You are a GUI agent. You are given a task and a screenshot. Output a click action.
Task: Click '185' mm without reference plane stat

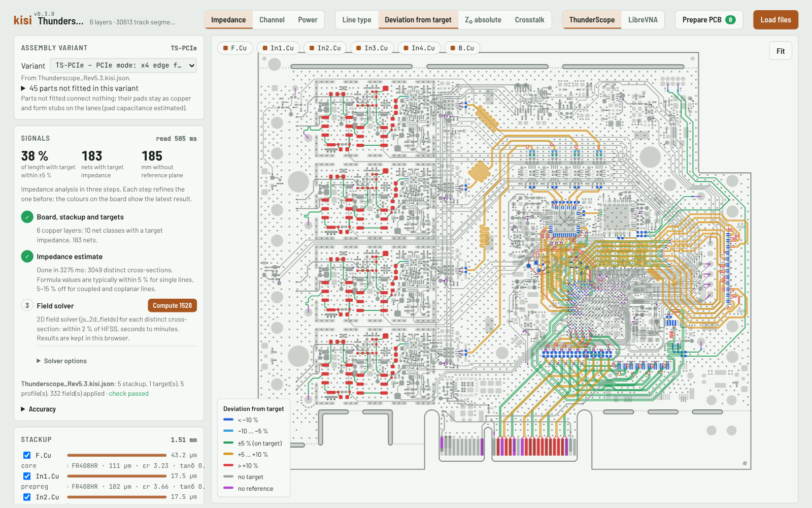tap(152, 156)
